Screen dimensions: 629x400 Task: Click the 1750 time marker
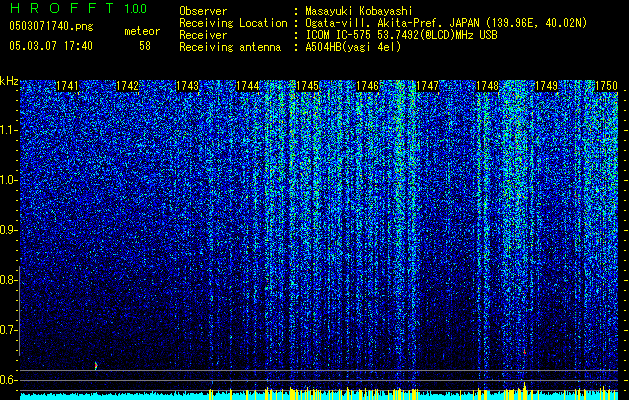(x=606, y=86)
